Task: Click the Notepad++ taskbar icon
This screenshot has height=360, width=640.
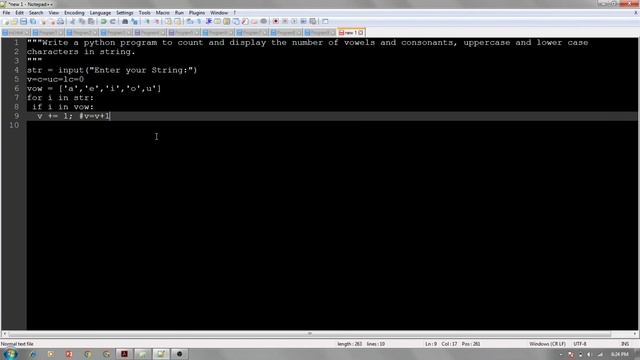Action: (x=161, y=354)
